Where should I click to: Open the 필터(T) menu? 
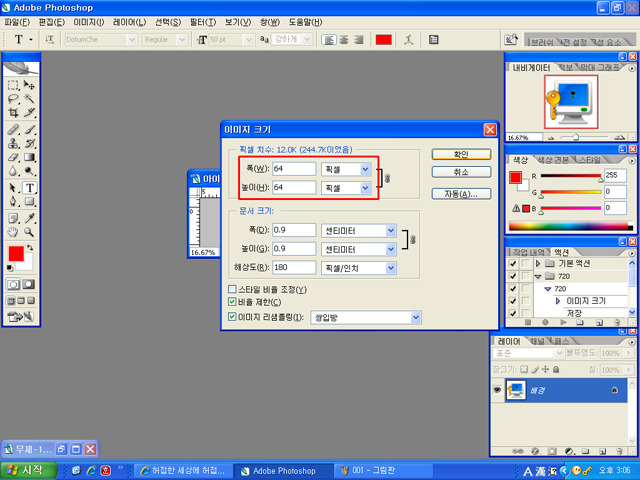tap(203, 22)
